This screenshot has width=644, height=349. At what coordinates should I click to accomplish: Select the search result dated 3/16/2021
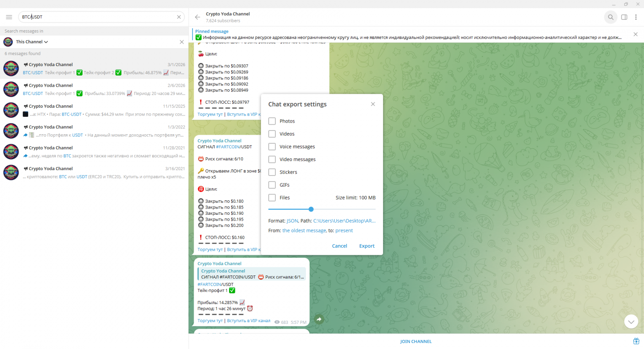pyautogui.click(x=94, y=173)
